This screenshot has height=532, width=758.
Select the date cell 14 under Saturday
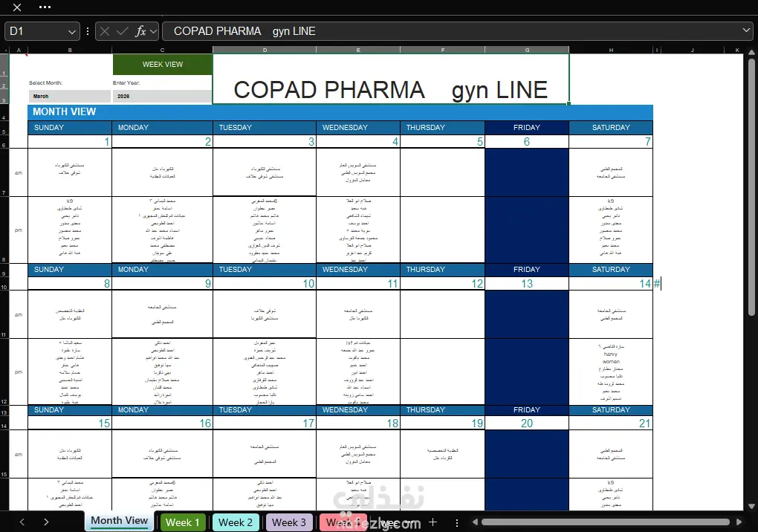(x=611, y=284)
